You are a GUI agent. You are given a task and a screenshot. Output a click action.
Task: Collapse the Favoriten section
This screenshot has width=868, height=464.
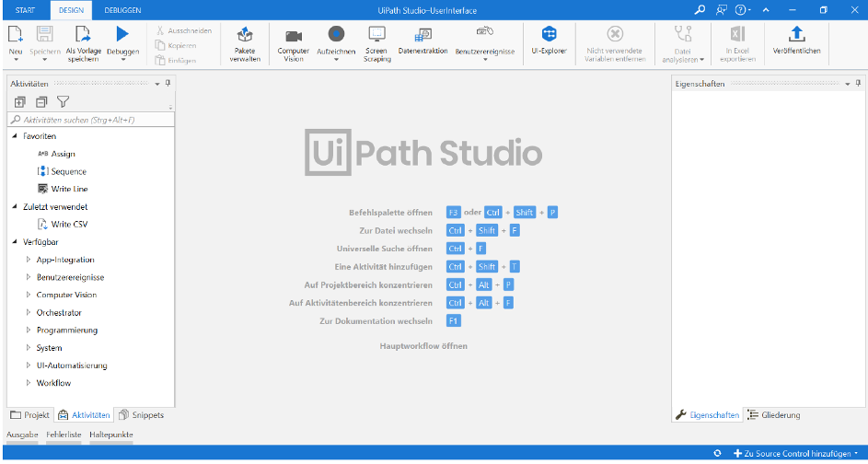coord(15,136)
